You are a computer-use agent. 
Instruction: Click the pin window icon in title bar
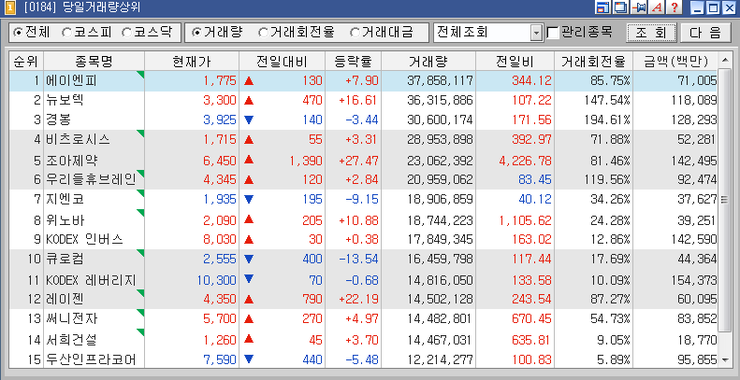click(x=639, y=7)
